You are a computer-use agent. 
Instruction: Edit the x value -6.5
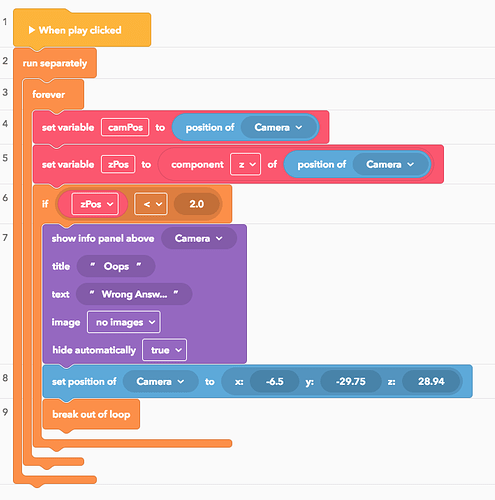(x=275, y=381)
